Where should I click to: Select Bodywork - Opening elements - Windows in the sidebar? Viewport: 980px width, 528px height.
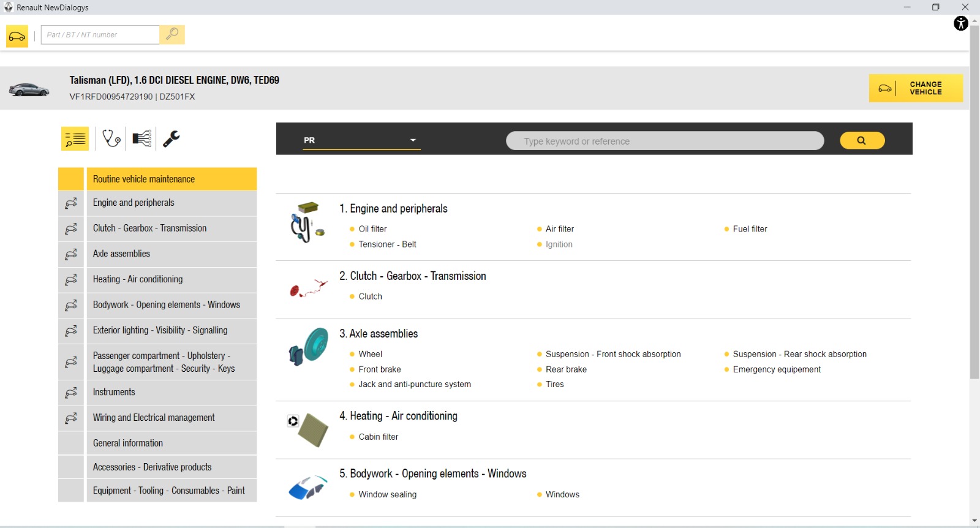pos(171,305)
